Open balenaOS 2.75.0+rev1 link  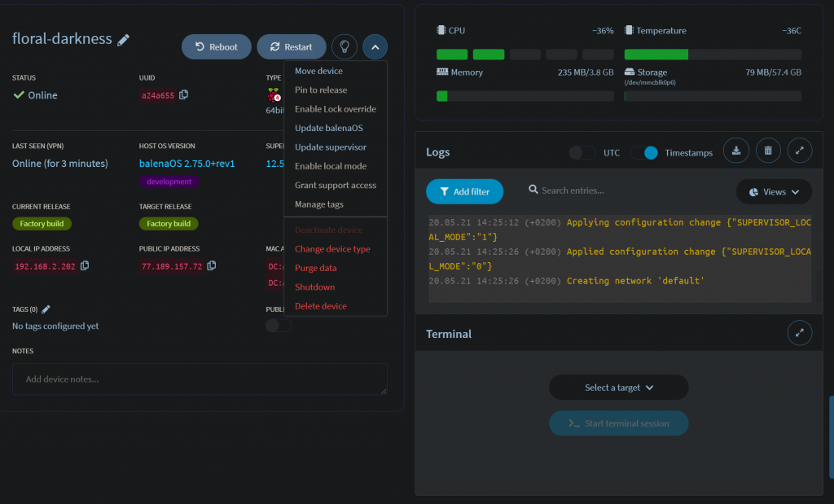coord(187,163)
